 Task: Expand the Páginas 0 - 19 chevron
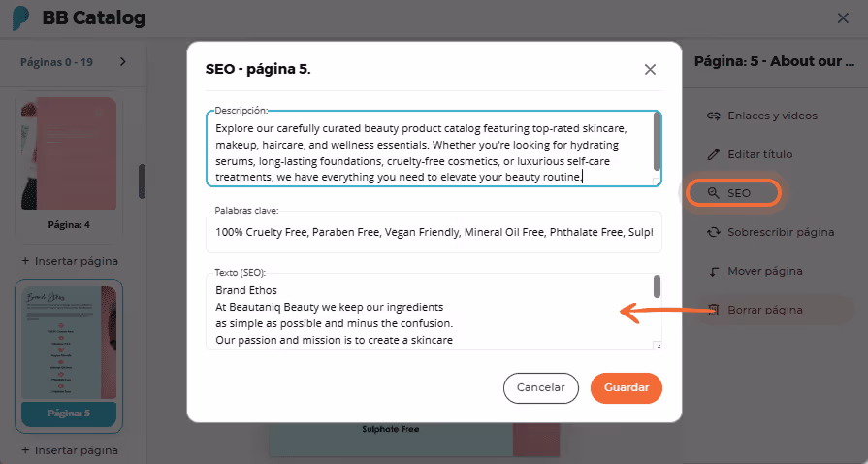(x=123, y=61)
